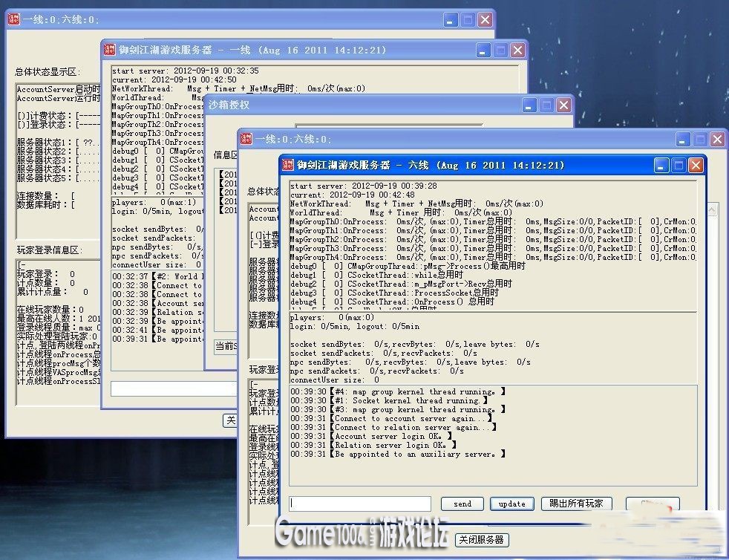Click title icon of 六线 game server window

click(288, 164)
